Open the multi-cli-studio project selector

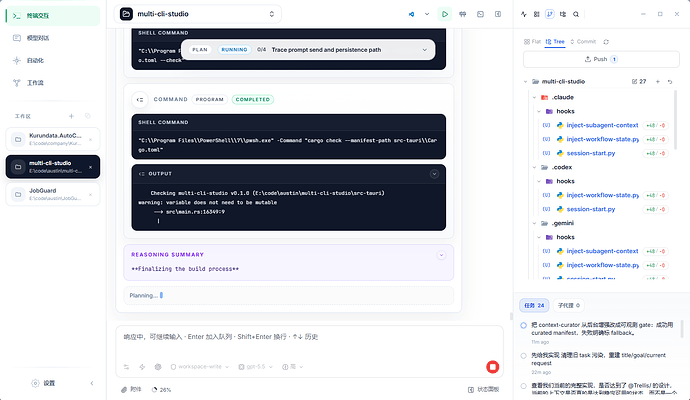click(x=198, y=14)
